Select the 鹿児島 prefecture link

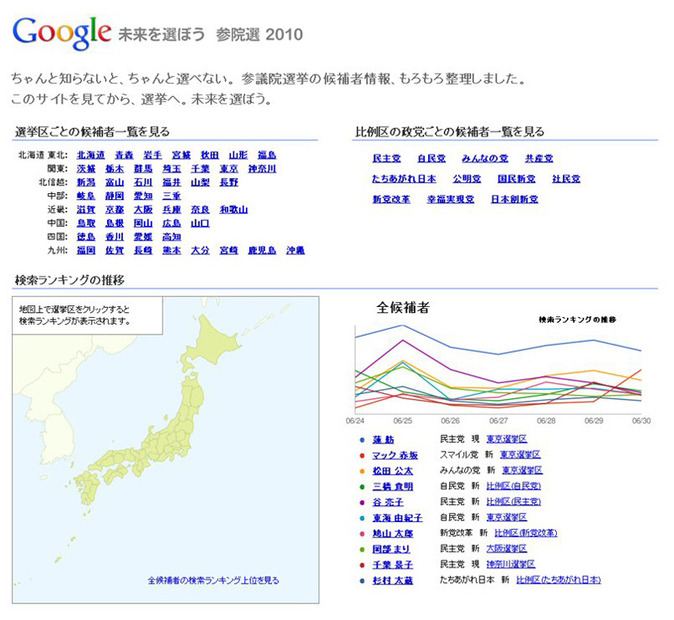pyautogui.click(x=262, y=250)
